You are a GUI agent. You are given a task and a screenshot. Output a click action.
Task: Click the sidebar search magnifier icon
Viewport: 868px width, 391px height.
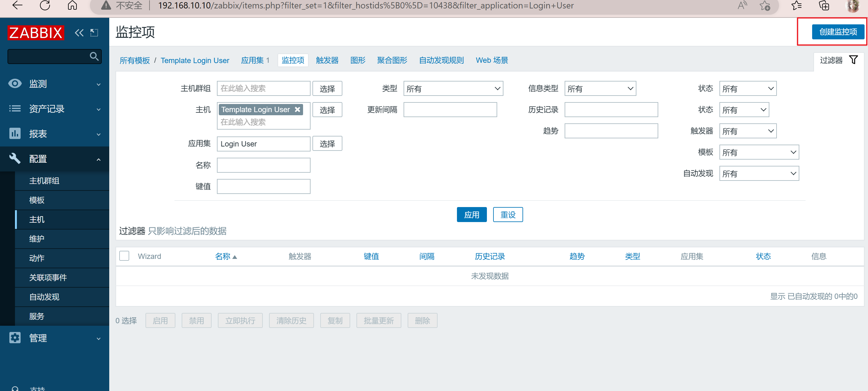94,56
